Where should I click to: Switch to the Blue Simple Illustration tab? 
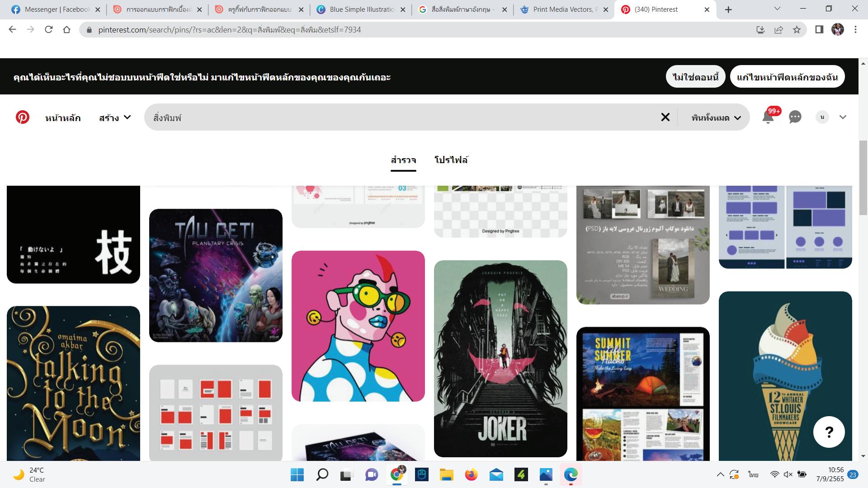362,9
